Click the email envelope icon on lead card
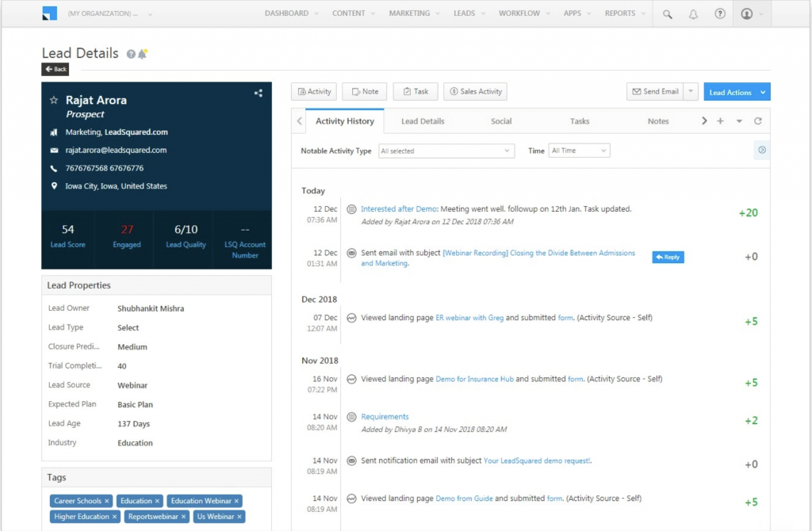Viewport: 812px width, 531px height. point(54,150)
